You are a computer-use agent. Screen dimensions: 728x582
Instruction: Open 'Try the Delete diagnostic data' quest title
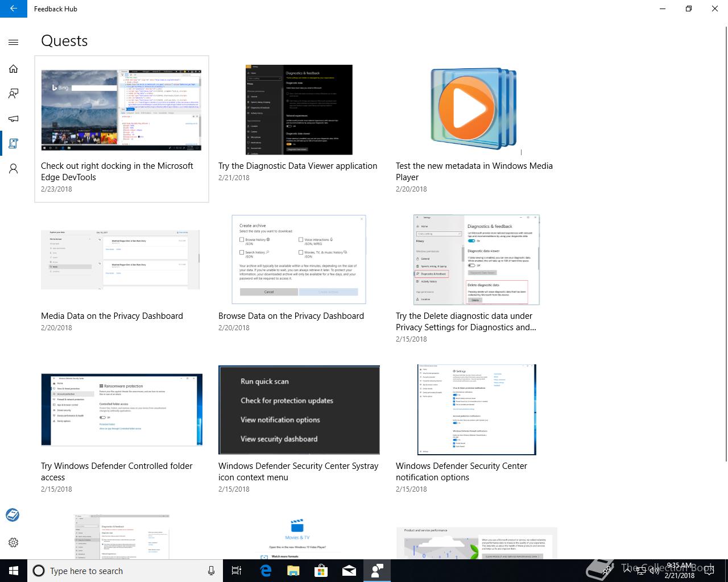click(x=466, y=322)
